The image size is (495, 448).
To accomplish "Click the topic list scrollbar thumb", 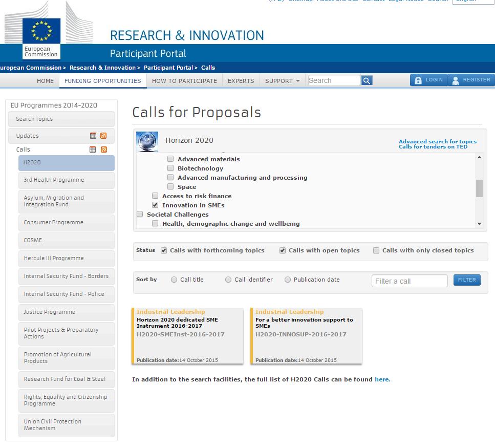I will [x=479, y=188].
